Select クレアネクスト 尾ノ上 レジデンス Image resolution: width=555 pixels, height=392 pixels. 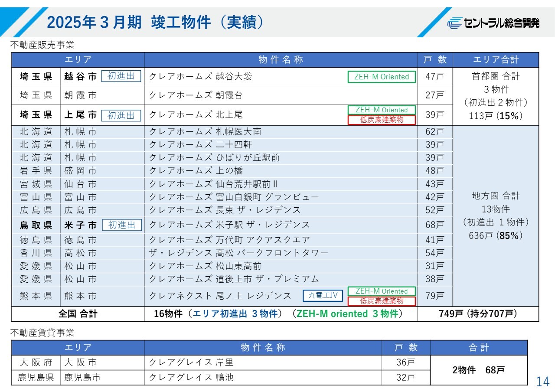coord(220,296)
